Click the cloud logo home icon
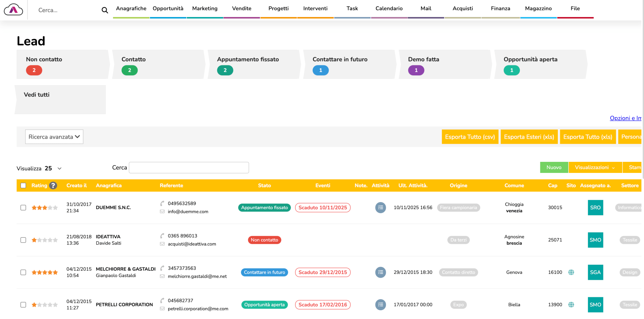This screenshot has height=319, width=644. pyautogui.click(x=13, y=10)
